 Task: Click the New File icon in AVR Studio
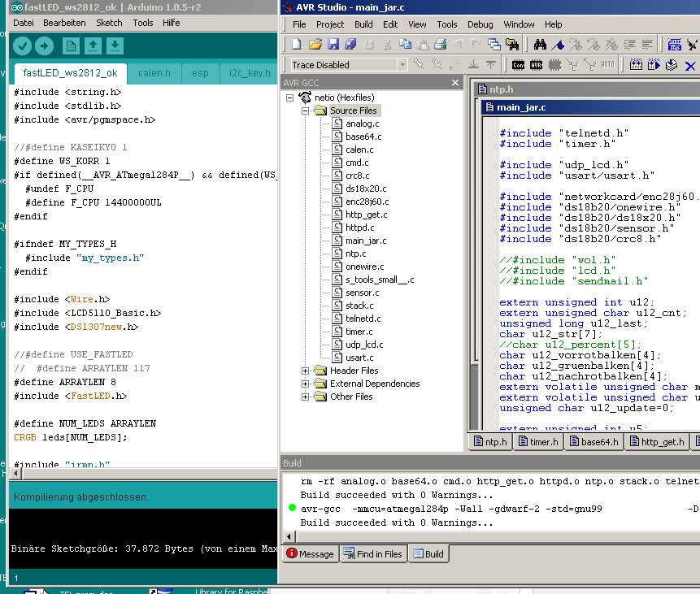point(297,44)
